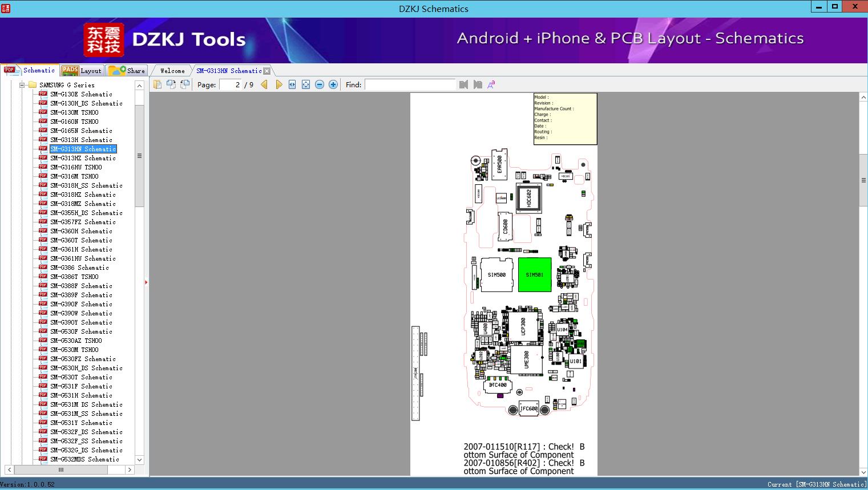Click the green SIM501 component on board
868x490 pixels.
pyautogui.click(x=535, y=275)
